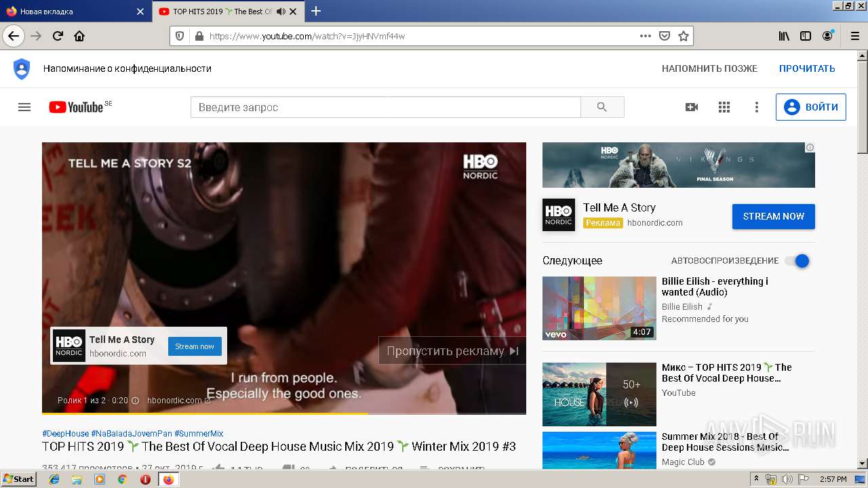This screenshot has height=488, width=868.
Task: Open Summer Mix 2018 video title
Action: (x=725, y=442)
